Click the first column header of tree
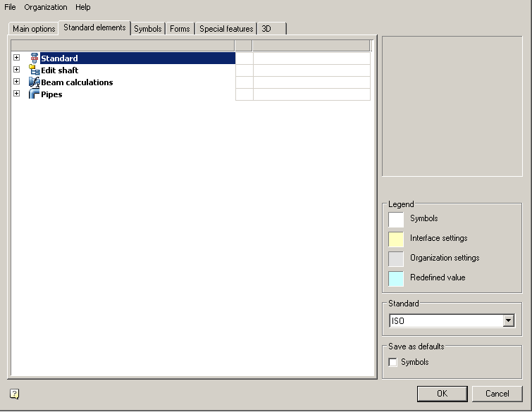532x412 pixels. pos(123,46)
